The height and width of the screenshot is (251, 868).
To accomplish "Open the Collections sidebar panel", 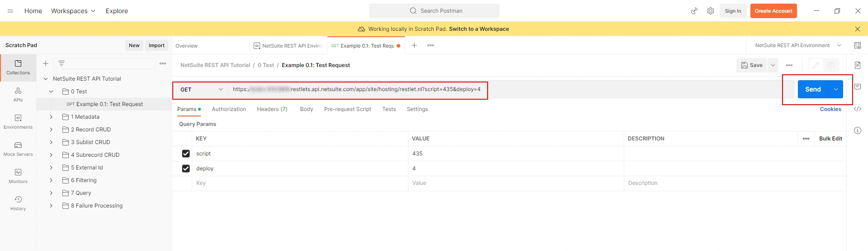I will coord(18,68).
